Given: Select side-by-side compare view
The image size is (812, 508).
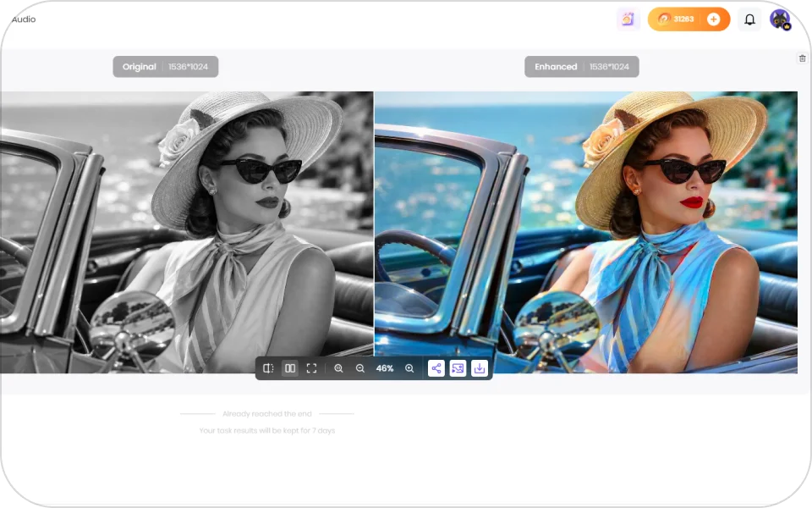Looking at the screenshot, I should (x=290, y=368).
